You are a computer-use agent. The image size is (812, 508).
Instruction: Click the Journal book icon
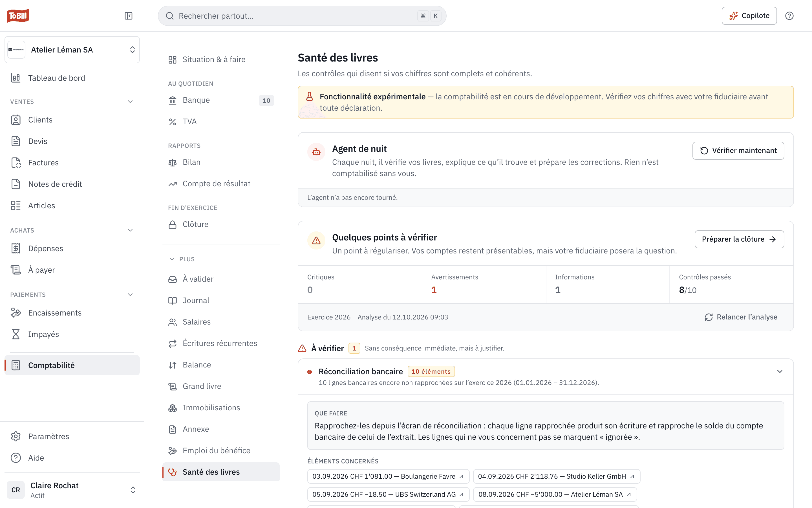point(173,301)
